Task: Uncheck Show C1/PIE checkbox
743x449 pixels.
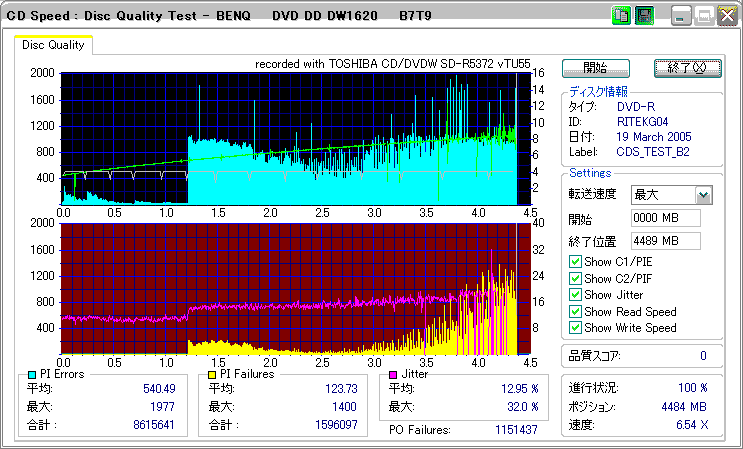Action: [575, 261]
